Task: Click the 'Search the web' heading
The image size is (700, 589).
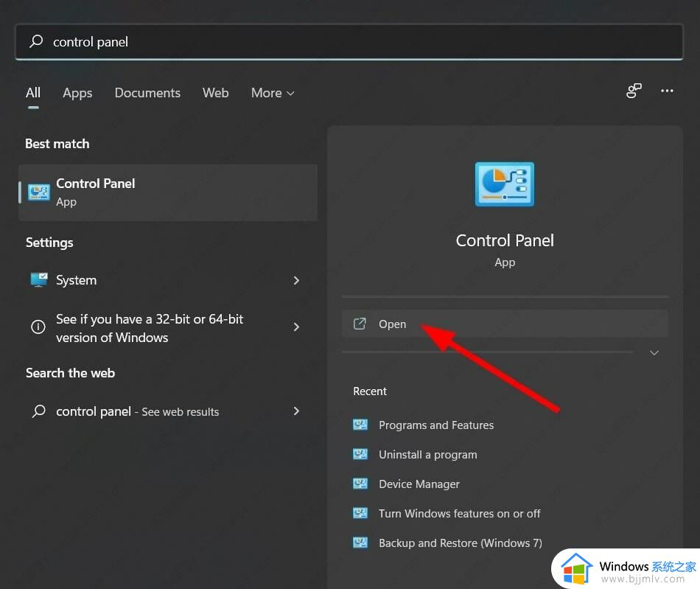Action: [x=70, y=373]
